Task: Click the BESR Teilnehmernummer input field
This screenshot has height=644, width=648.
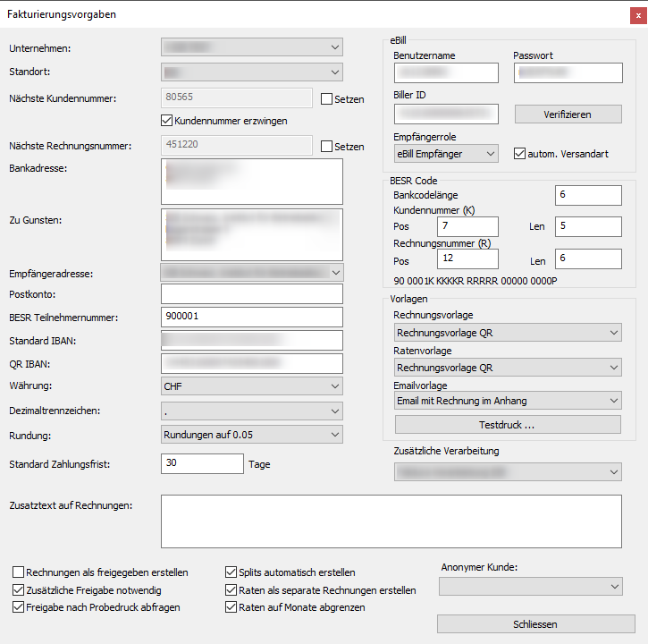Action: pyautogui.click(x=252, y=317)
